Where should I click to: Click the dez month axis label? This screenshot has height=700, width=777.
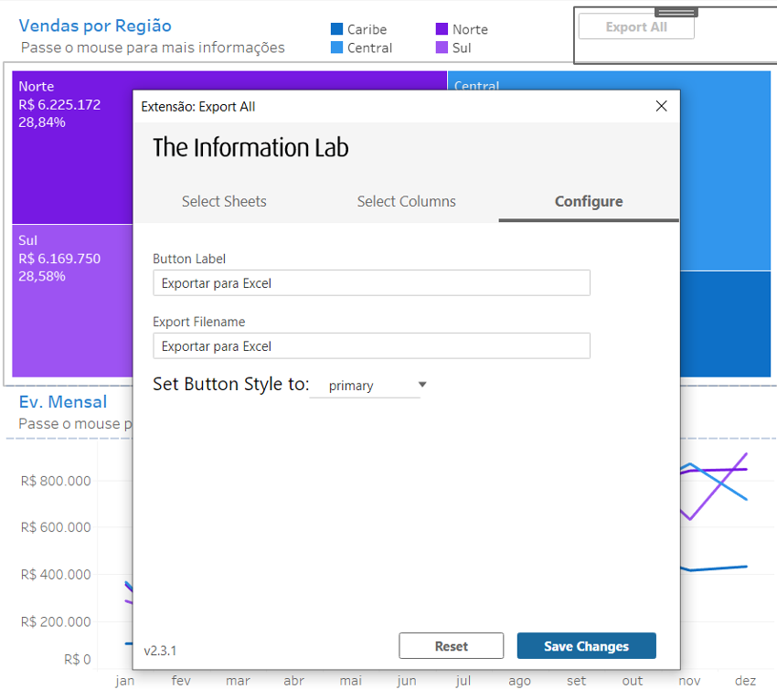pos(745,681)
